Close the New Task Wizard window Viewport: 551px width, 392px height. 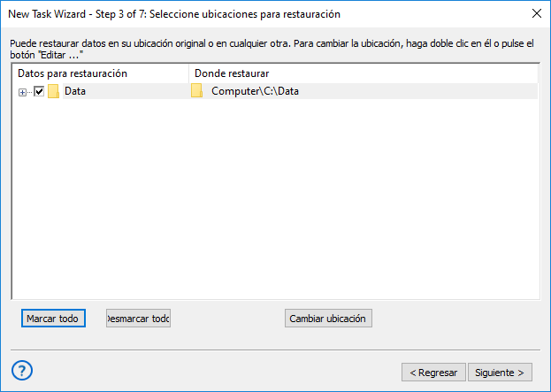[536, 13]
